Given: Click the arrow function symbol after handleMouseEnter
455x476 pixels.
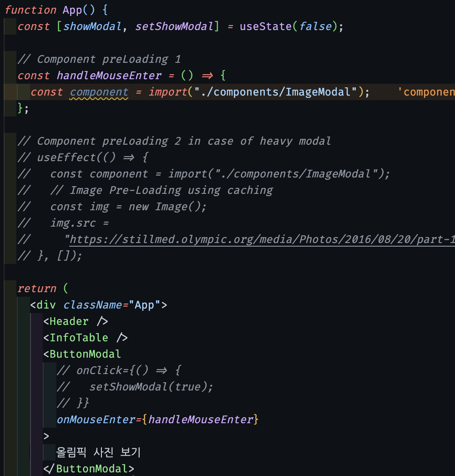Looking at the screenshot, I should (207, 76).
